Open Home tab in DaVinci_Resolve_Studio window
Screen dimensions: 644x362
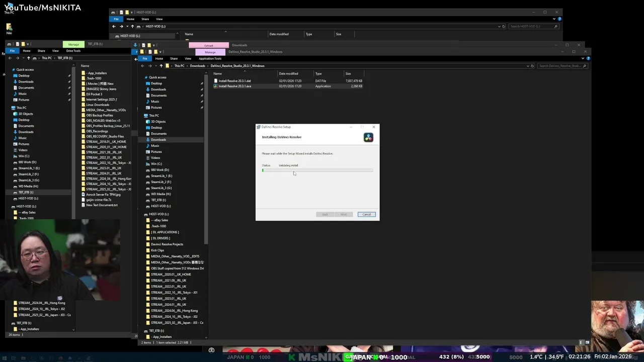[x=159, y=58]
